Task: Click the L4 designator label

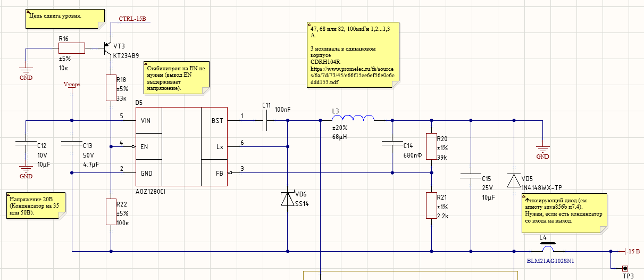Action: pyautogui.click(x=542, y=237)
